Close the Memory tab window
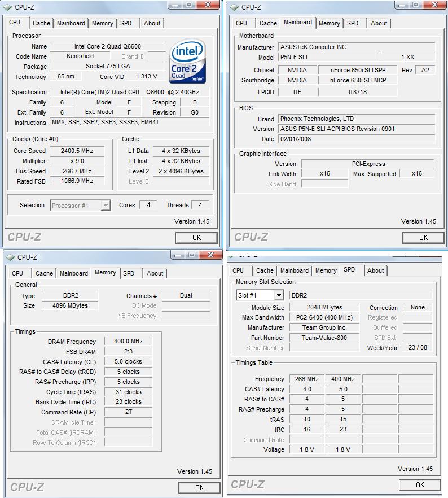The height and width of the screenshot is (498, 448). point(210,255)
